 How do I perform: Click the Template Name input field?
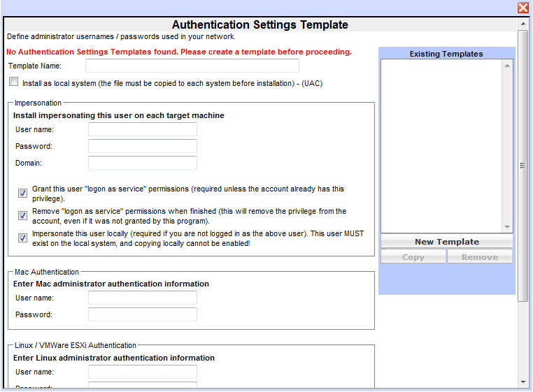pos(192,66)
